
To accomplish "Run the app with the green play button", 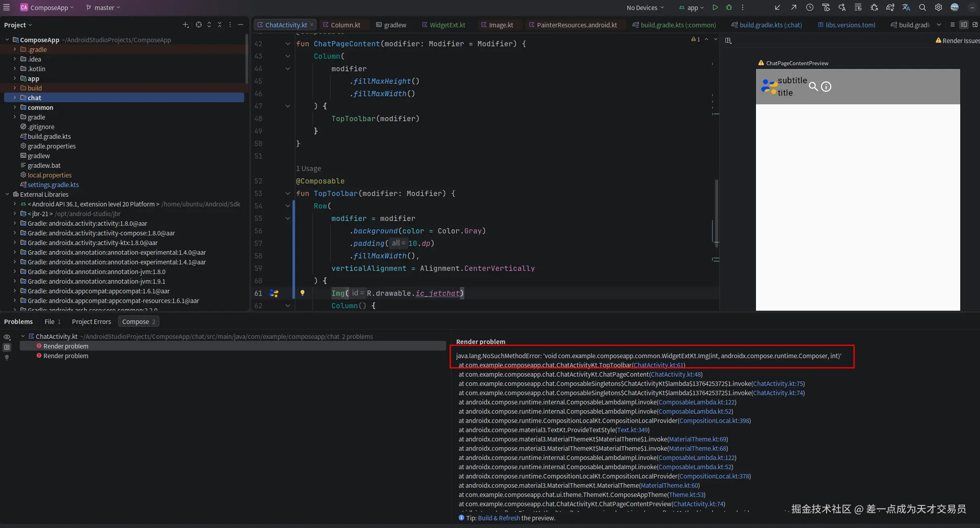I will [x=715, y=7].
